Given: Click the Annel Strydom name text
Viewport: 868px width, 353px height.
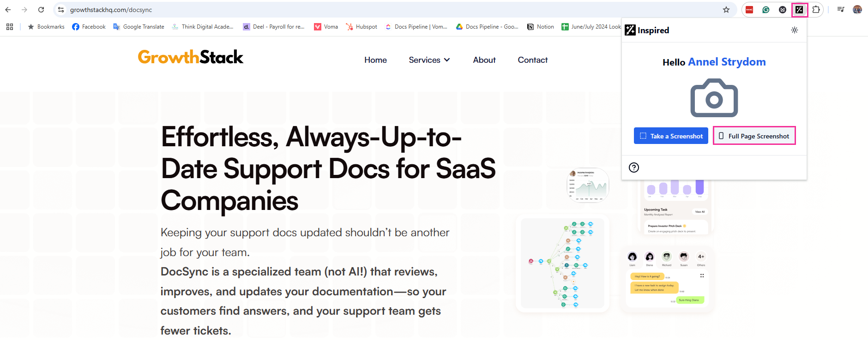Looking at the screenshot, I should click(727, 62).
